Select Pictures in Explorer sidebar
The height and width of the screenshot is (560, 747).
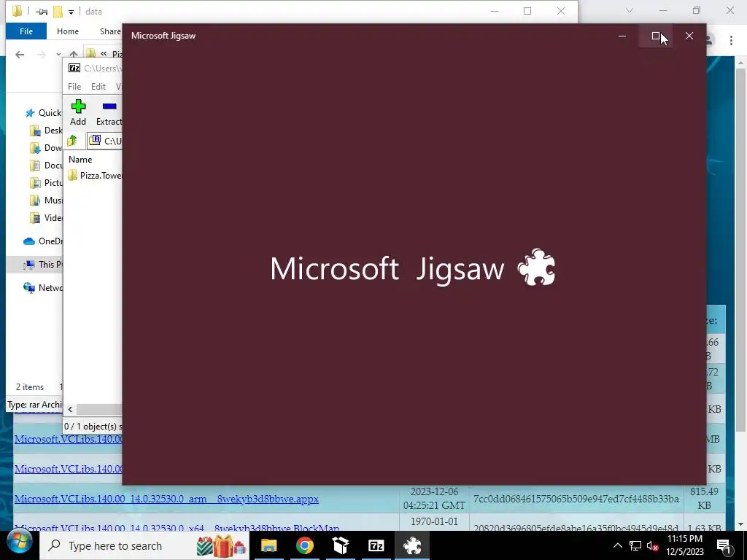point(46,183)
